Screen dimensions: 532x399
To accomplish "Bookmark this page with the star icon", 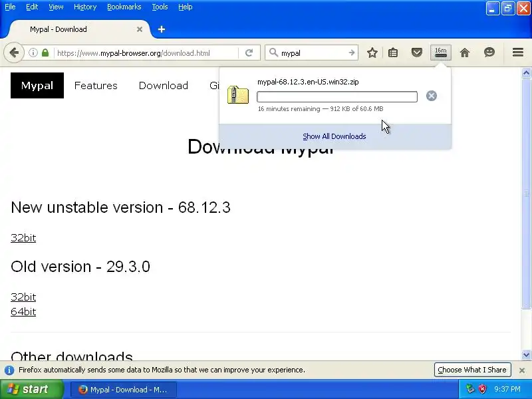I will pyautogui.click(x=372, y=53).
